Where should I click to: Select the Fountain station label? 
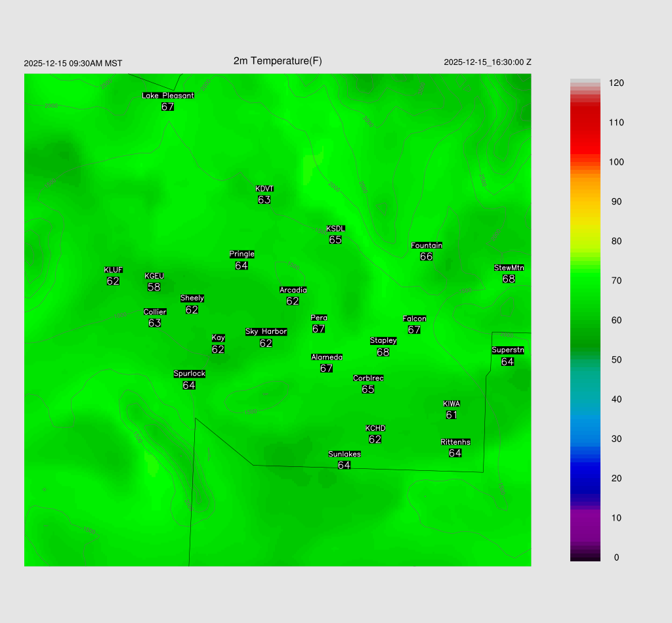[x=427, y=245]
